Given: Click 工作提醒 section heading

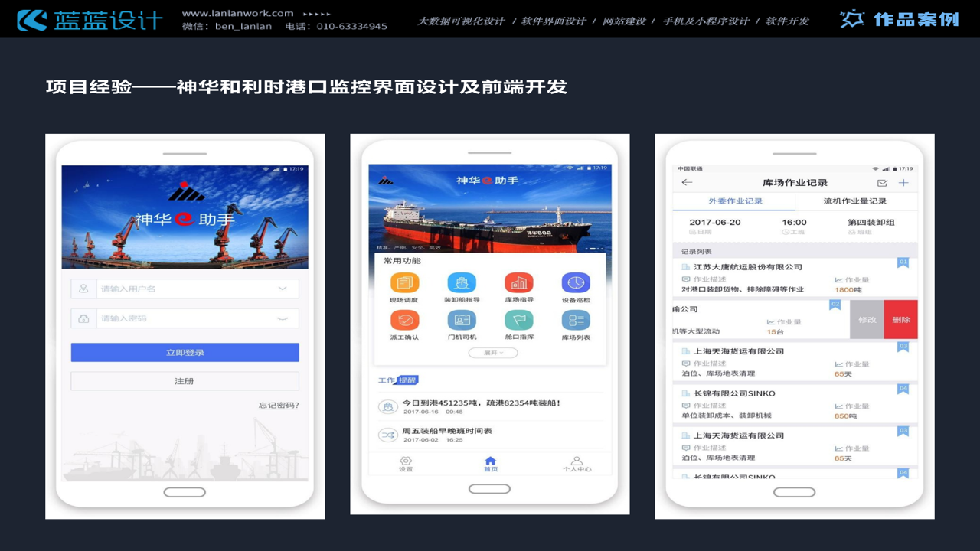Looking at the screenshot, I should click(398, 380).
